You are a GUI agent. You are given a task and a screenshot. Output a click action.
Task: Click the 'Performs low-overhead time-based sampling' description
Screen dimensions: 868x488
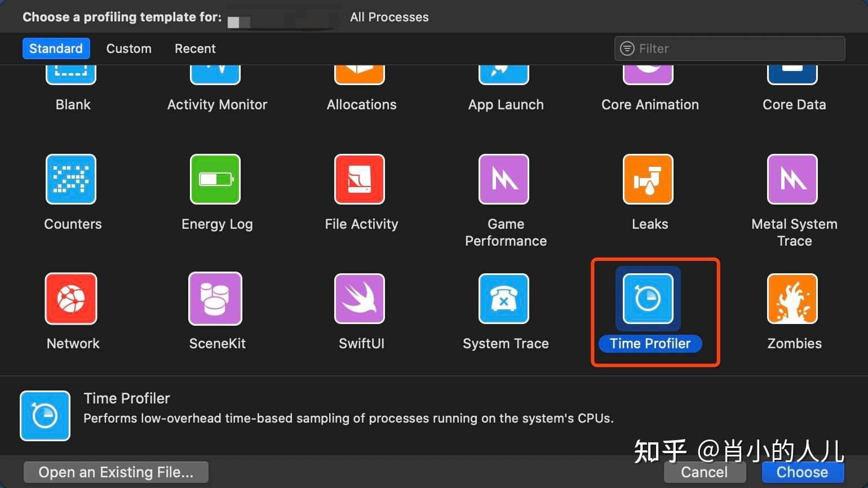coord(348,418)
